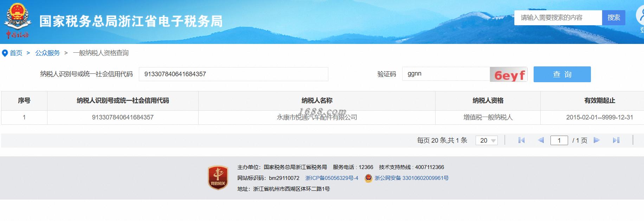Click 序号 column header
The height and width of the screenshot is (221, 644).
point(24,101)
